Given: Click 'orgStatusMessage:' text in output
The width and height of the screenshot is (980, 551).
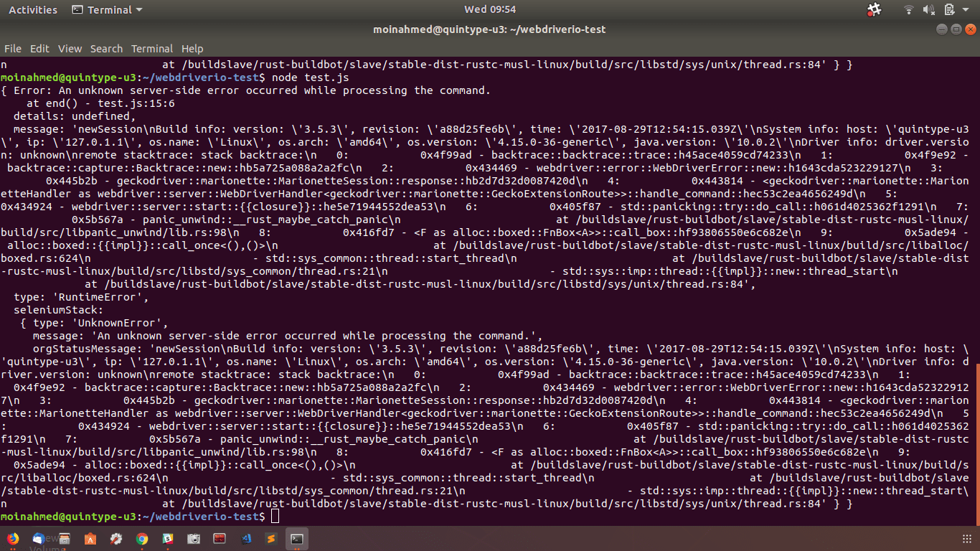Looking at the screenshot, I should point(88,349).
